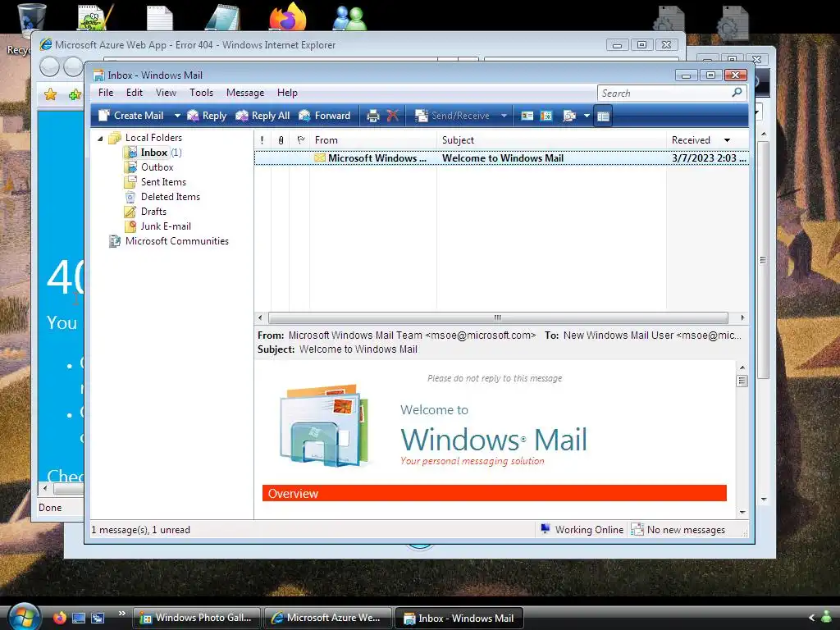This screenshot has width=840, height=630.
Task: Click the Send/Receive toolbar button
Action: click(x=453, y=116)
